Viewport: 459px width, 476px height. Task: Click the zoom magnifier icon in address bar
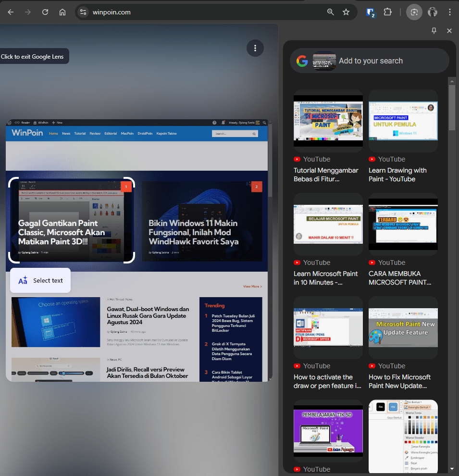(x=331, y=12)
